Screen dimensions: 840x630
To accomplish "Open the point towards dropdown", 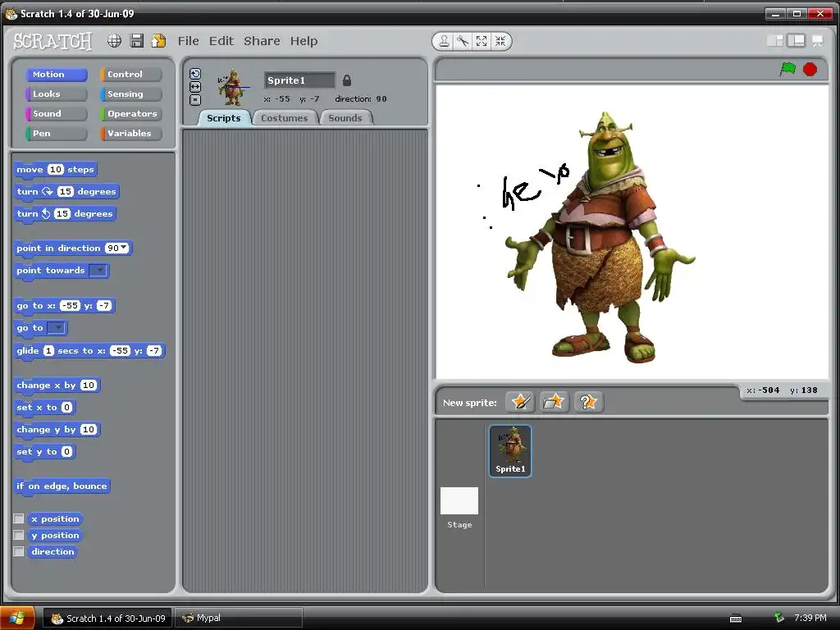I will click(x=98, y=270).
